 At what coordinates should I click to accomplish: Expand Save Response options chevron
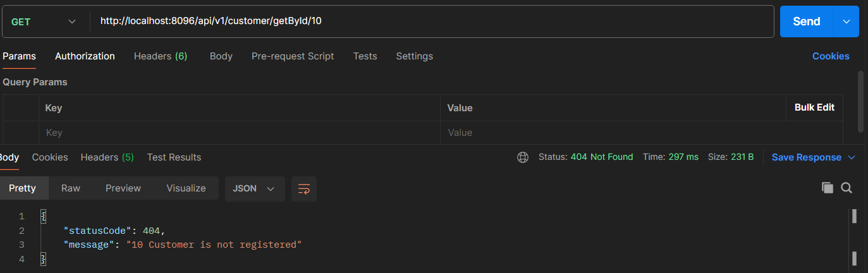coord(852,157)
